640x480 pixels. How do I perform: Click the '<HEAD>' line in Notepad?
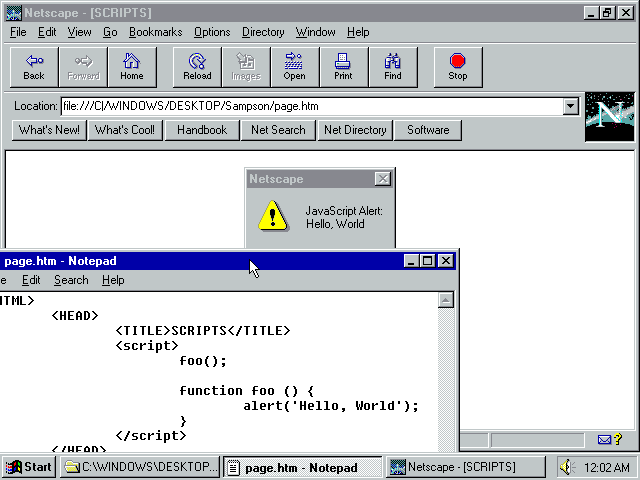[75, 316]
